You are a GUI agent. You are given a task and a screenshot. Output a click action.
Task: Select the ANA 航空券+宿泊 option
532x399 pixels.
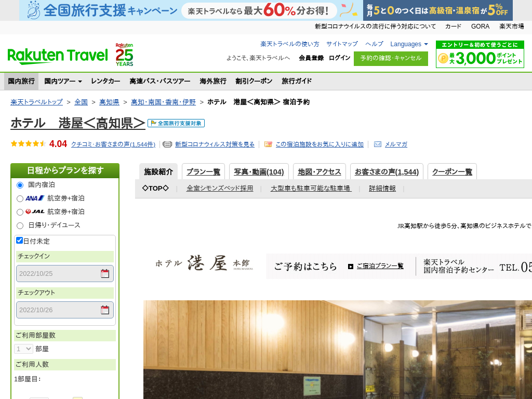coord(20,198)
